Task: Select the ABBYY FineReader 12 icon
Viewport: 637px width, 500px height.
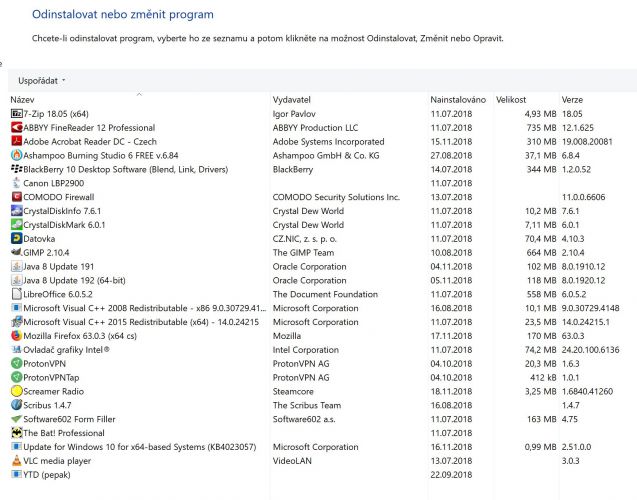Action: pos(16,128)
